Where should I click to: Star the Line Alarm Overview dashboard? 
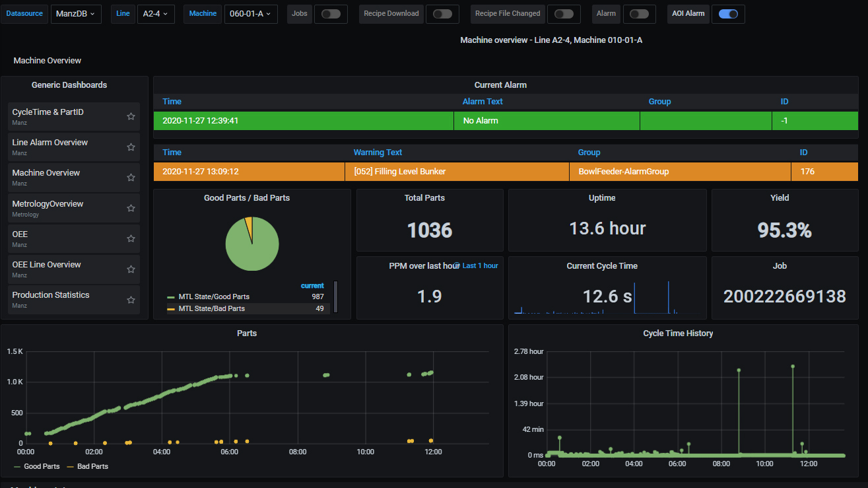(131, 147)
